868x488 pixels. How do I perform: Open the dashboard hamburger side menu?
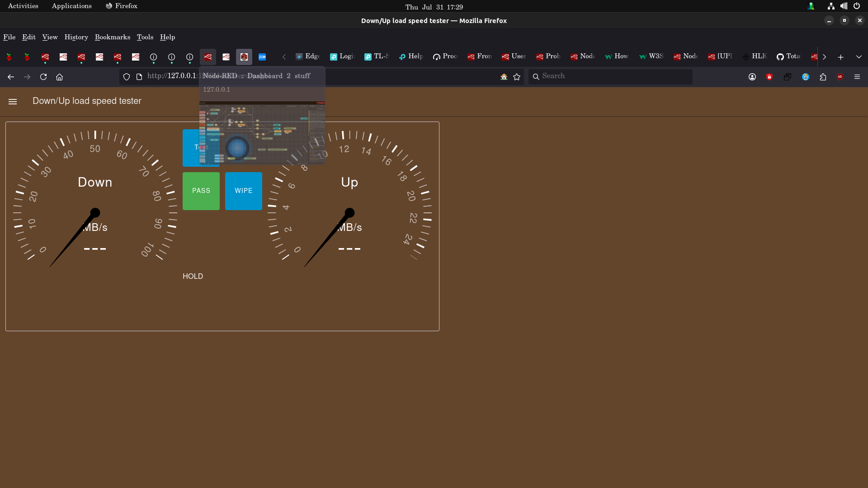click(x=13, y=102)
